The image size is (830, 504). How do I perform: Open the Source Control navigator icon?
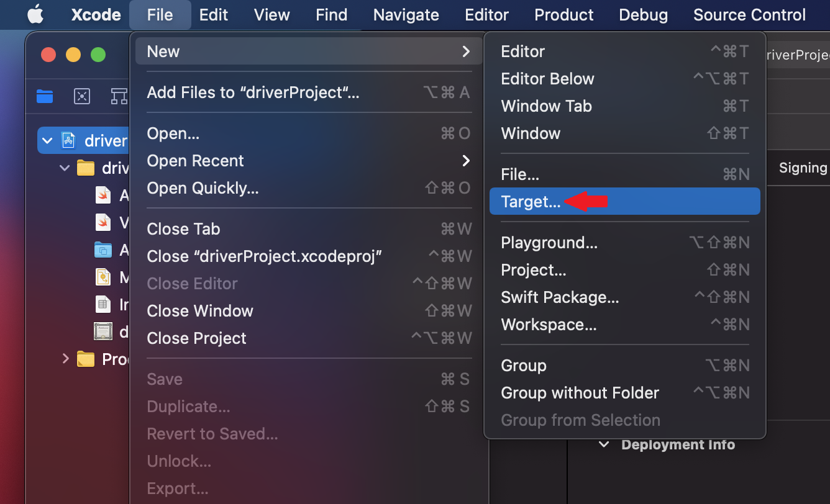pos(82,96)
